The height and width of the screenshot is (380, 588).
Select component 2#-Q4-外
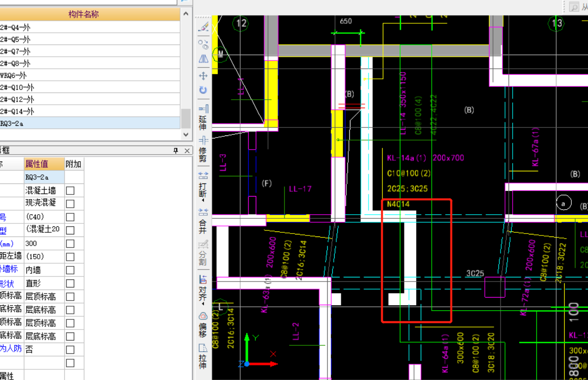click(x=90, y=27)
